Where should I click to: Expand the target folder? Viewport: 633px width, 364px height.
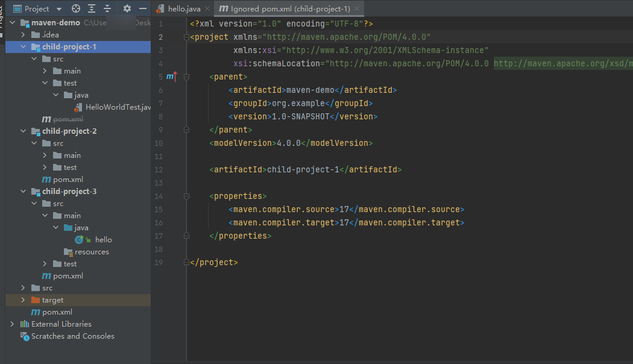24,300
